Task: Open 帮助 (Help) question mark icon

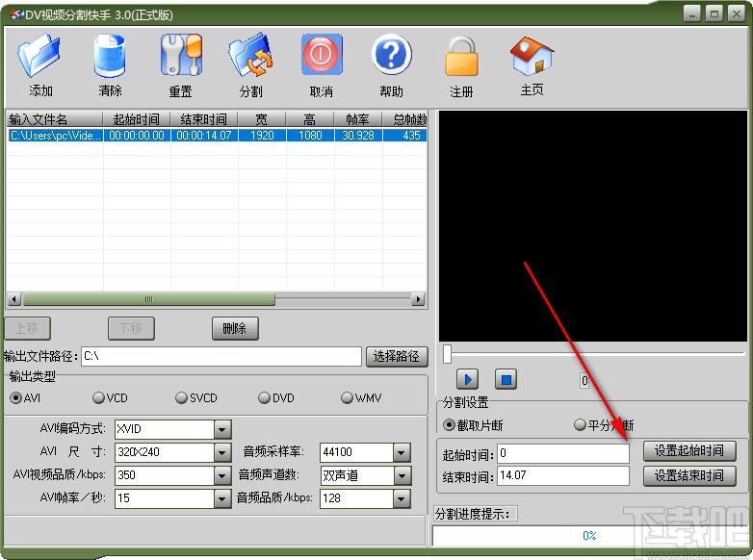Action: [391, 56]
